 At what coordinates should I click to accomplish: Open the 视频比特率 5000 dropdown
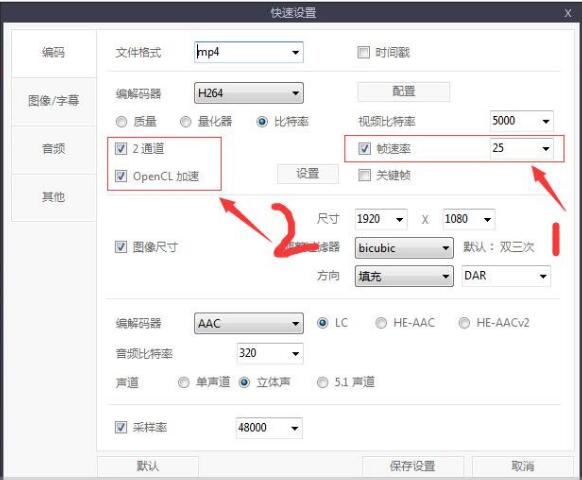pyautogui.click(x=521, y=121)
